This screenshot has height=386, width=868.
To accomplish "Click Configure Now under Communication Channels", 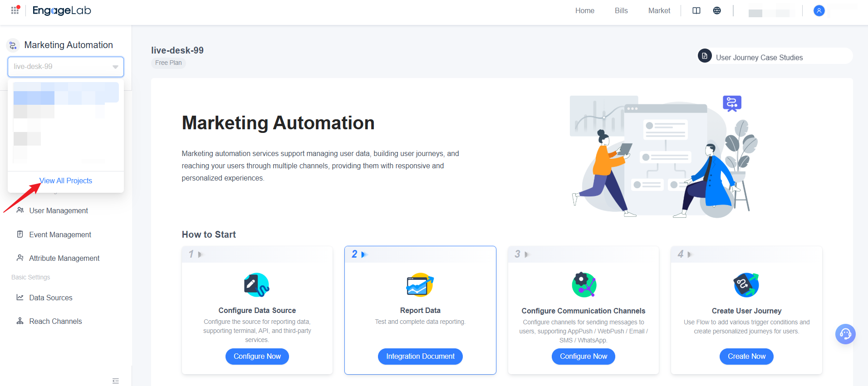I will tap(584, 356).
